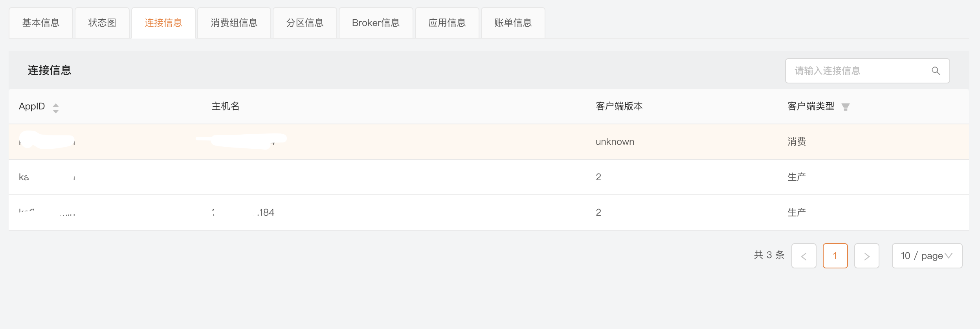Open the Broker信息 tab
The image size is (980, 329).
point(376,23)
